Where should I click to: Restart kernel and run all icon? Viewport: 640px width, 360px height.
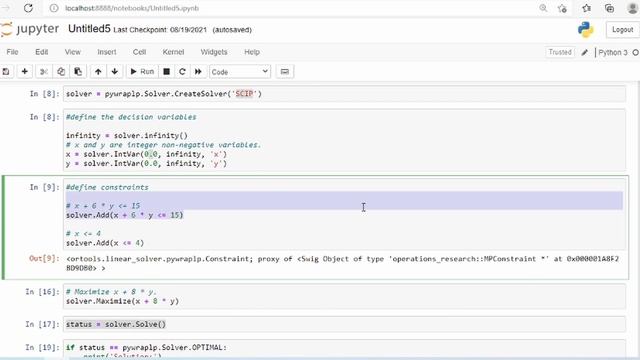point(198,72)
